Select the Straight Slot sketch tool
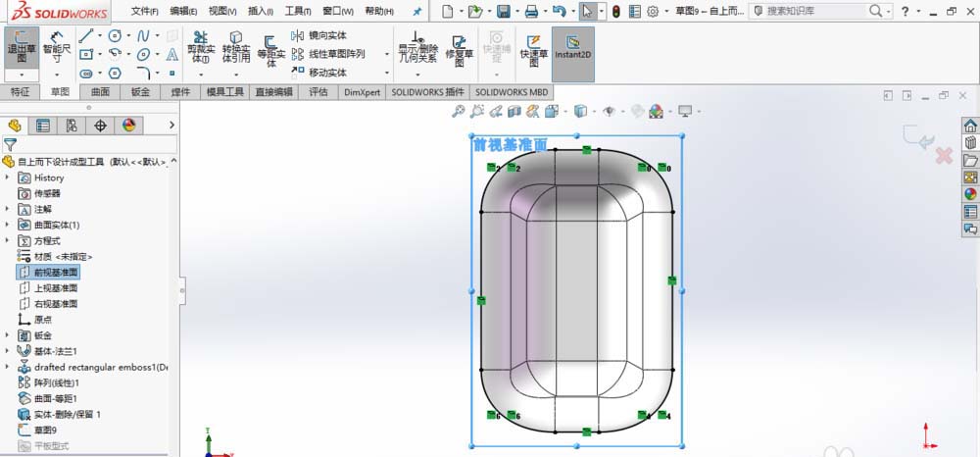The width and height of the screenshot is (980, 457). (85, 74)
